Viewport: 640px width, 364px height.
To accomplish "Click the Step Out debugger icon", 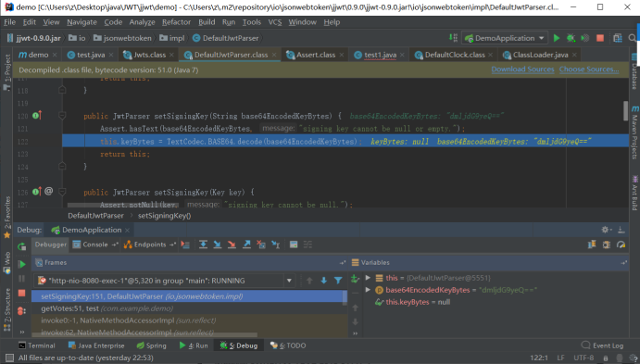I will tap(246, 245).
